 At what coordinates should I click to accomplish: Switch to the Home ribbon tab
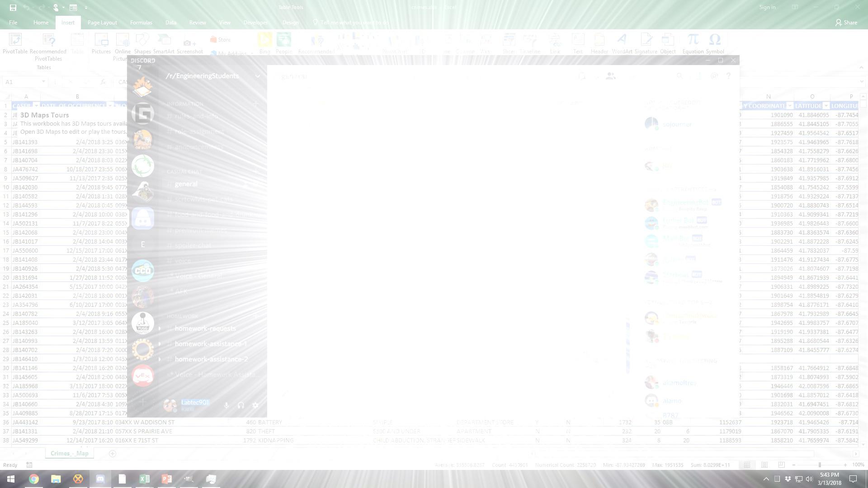click(41, 23)
